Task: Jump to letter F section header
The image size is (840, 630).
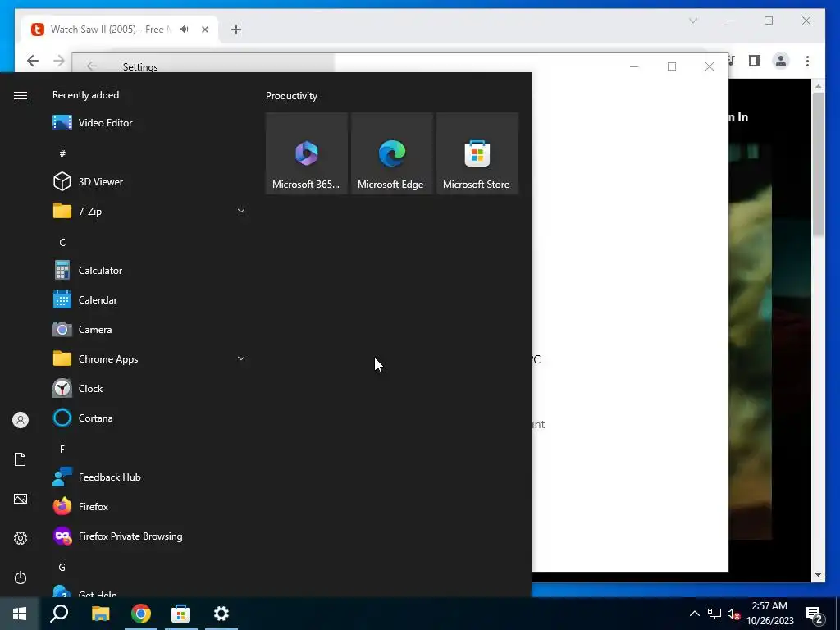Action: 62,449
